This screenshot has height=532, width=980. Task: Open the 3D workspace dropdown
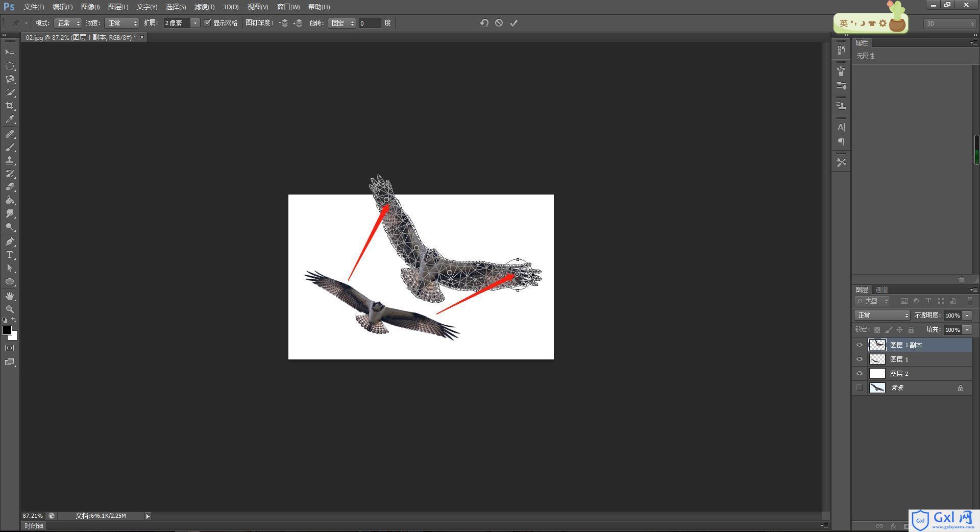(950, 23)
